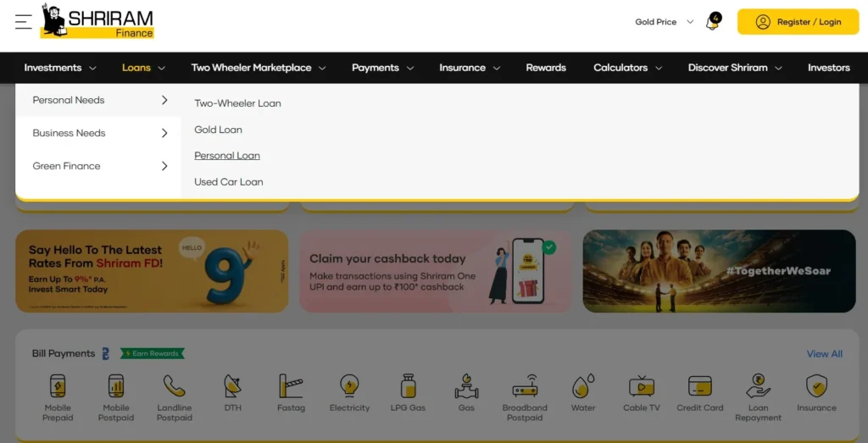Expand the Investments menu chevron

(92, 68)
